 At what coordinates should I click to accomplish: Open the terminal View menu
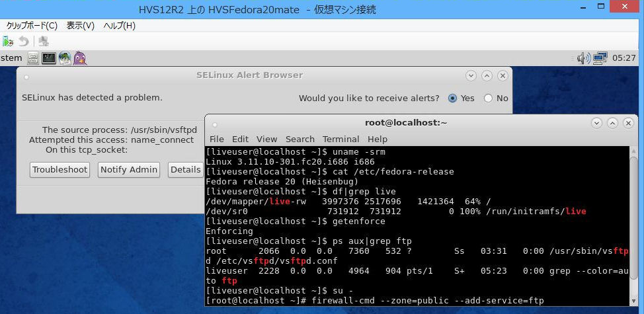pyautogui.click(x=267, y=139)
